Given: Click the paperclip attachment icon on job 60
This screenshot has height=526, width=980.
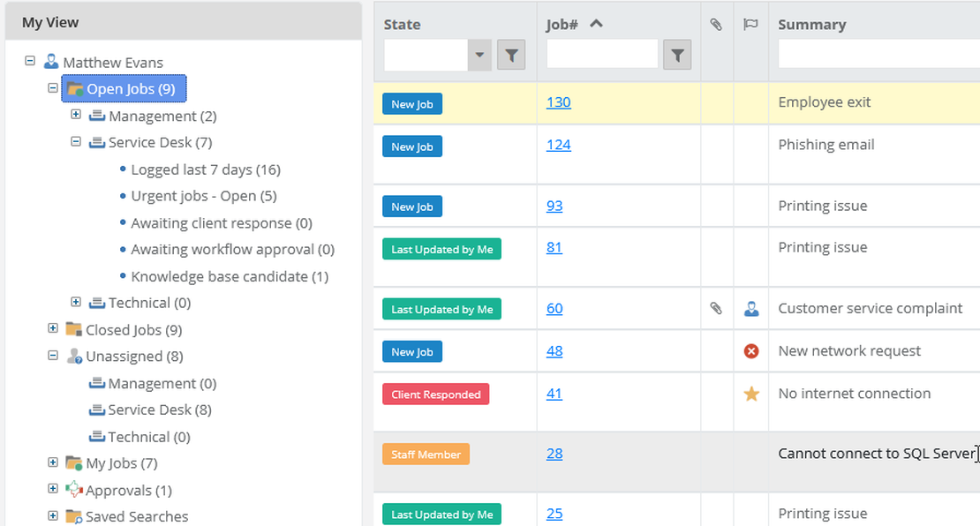Looking at the screenshot, I should [716, 308].
